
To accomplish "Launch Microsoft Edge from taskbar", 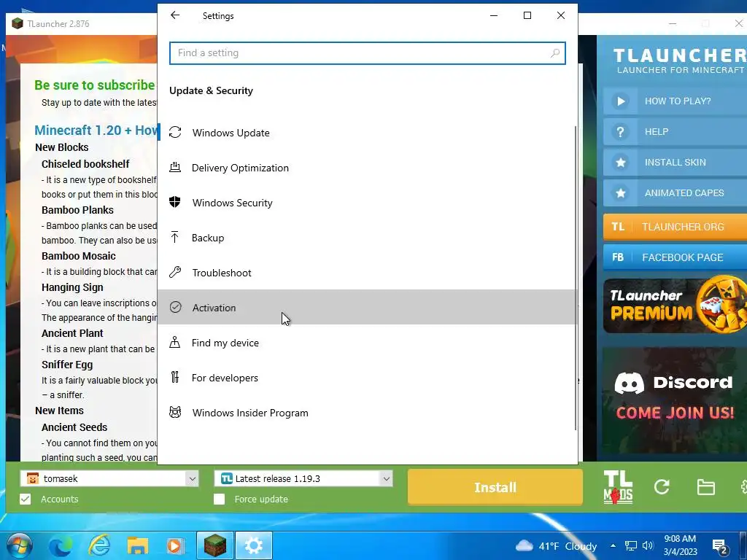I will click(x=60, y=545).
